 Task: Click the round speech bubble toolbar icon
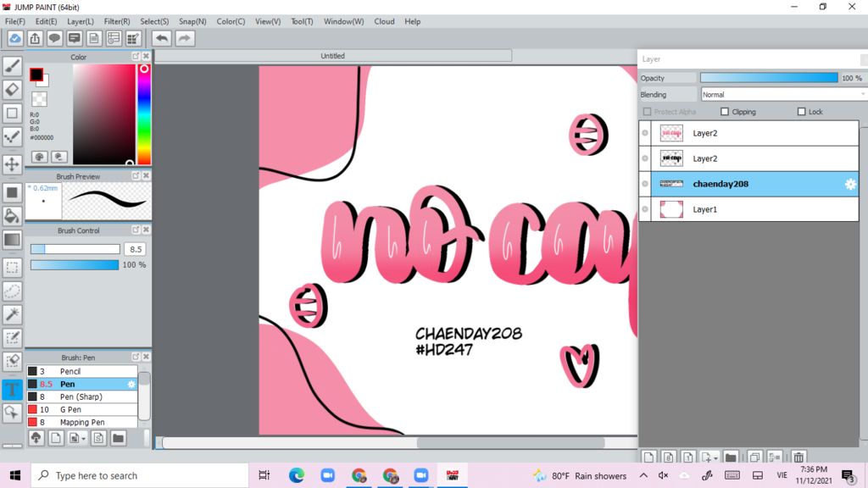54,38
